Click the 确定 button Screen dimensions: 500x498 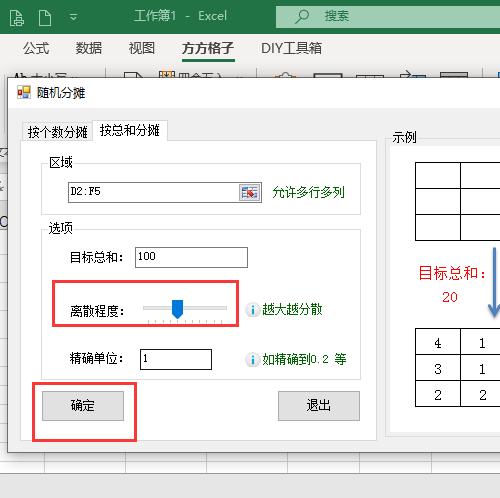tap(83, 406)
